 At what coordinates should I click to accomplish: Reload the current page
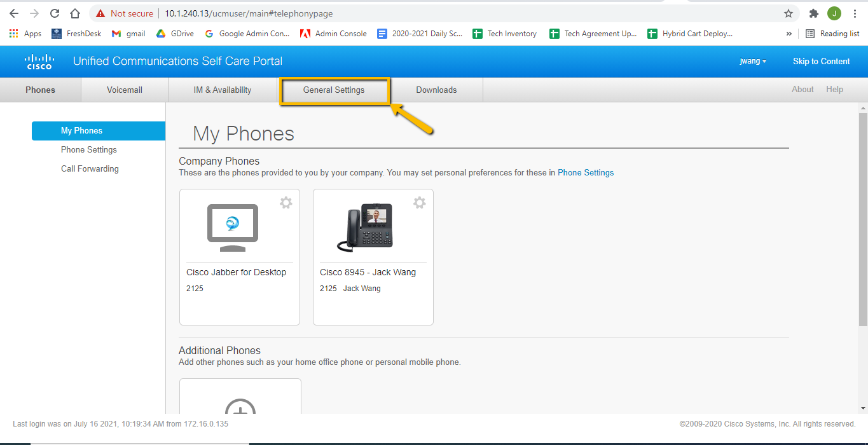(55, 13)
